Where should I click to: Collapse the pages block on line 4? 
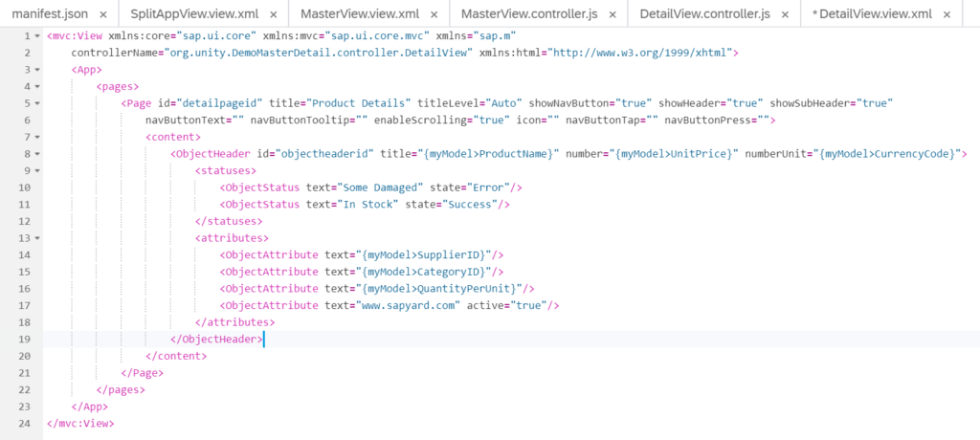37,87
